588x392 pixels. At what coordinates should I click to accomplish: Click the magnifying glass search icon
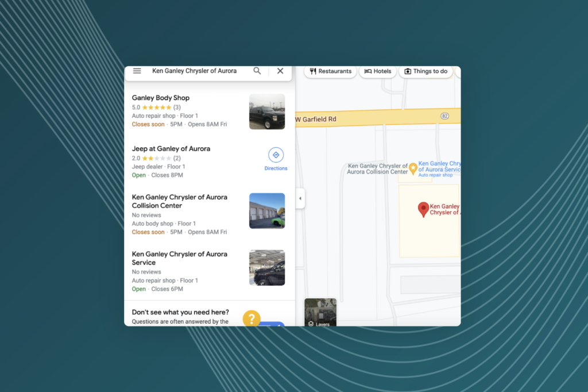click(x=257, y=71)
